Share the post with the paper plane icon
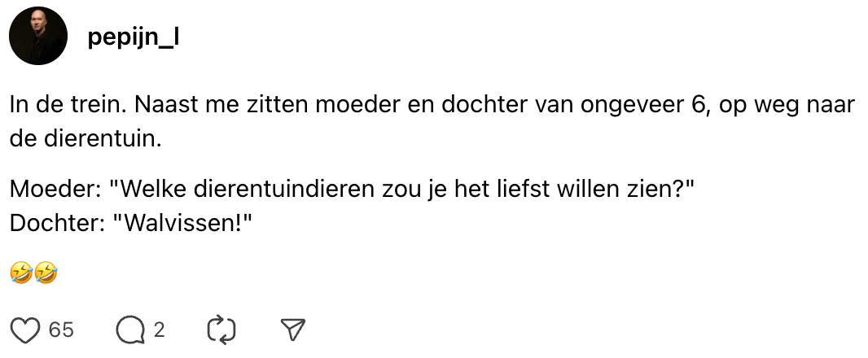 pyautogui.click(x=292, y=330)
